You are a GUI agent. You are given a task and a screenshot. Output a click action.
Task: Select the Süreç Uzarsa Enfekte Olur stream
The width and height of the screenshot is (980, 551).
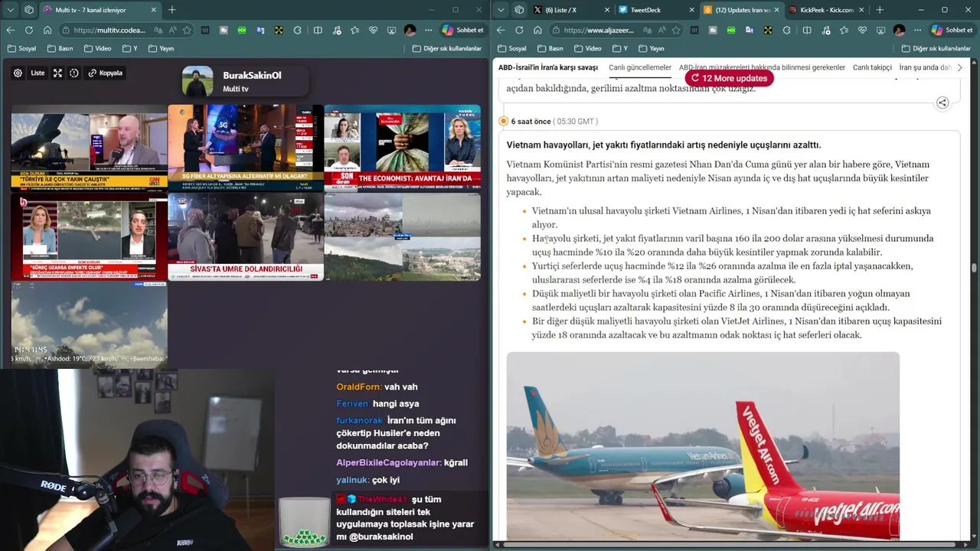point(89,236)
